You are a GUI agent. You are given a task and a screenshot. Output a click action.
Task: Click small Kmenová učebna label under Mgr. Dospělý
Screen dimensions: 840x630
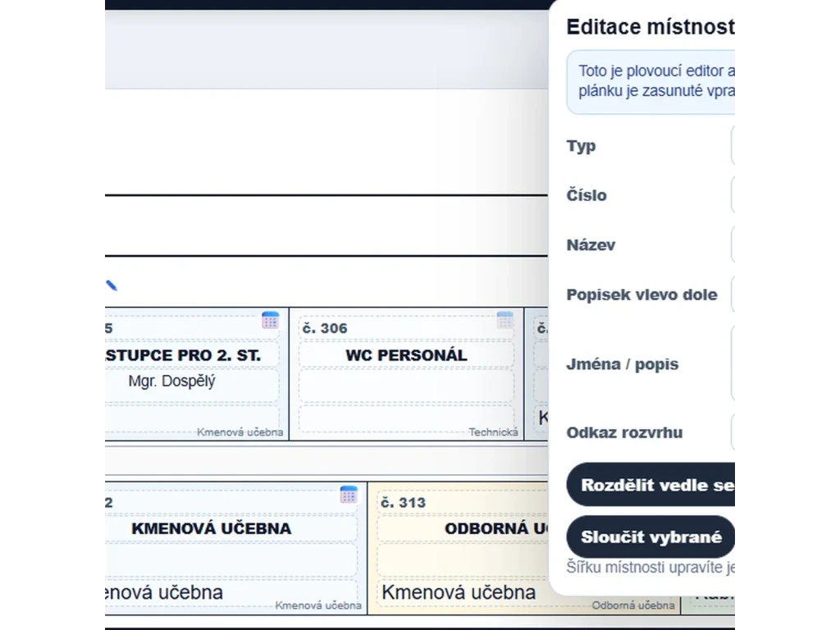coord(240,431)
